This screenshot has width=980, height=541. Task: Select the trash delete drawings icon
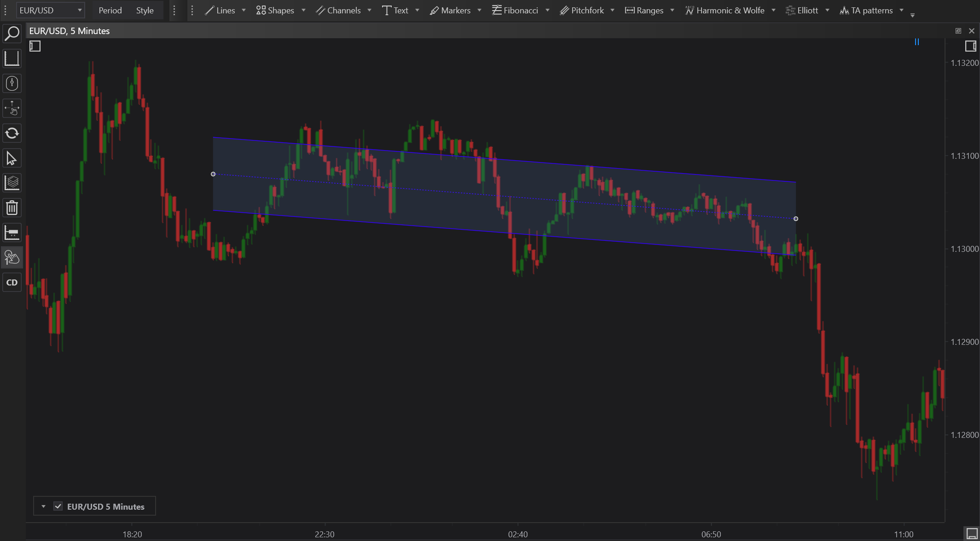point(12,208)
